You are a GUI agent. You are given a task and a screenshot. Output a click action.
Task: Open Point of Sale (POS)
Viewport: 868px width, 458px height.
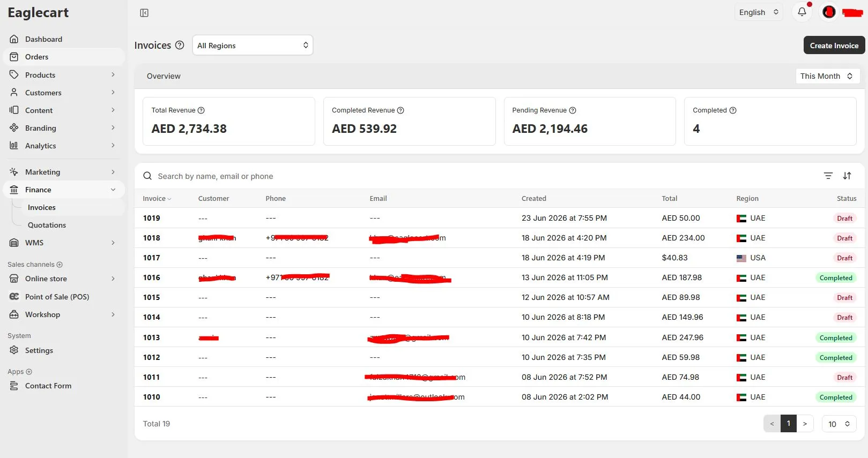point(57,297)
